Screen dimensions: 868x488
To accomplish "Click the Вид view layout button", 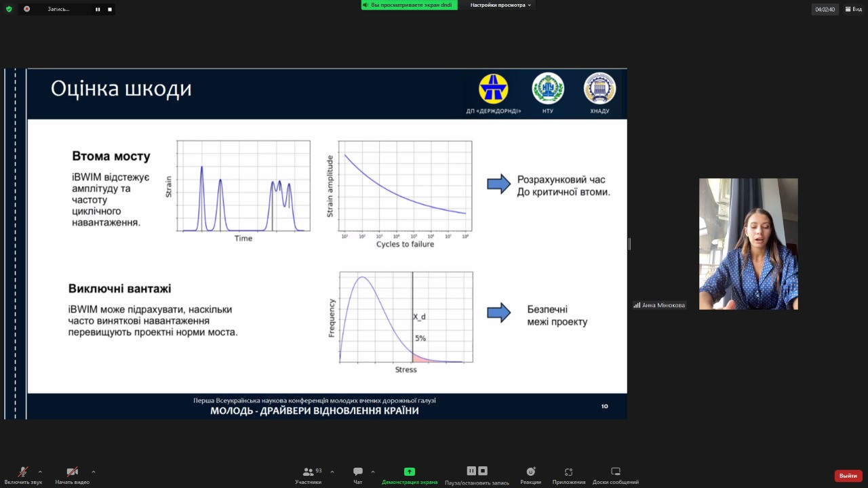I will coord(853,9).
